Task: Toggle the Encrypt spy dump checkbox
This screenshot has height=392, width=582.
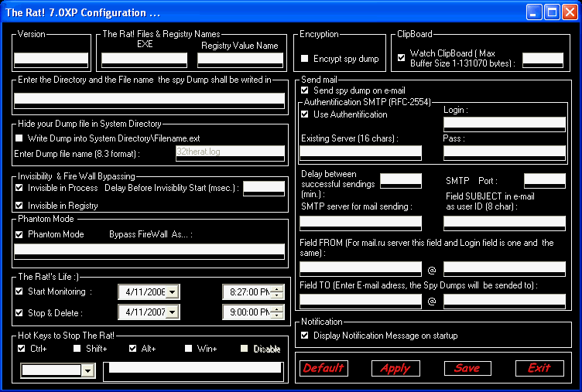Action: click(x=305, y=59)
